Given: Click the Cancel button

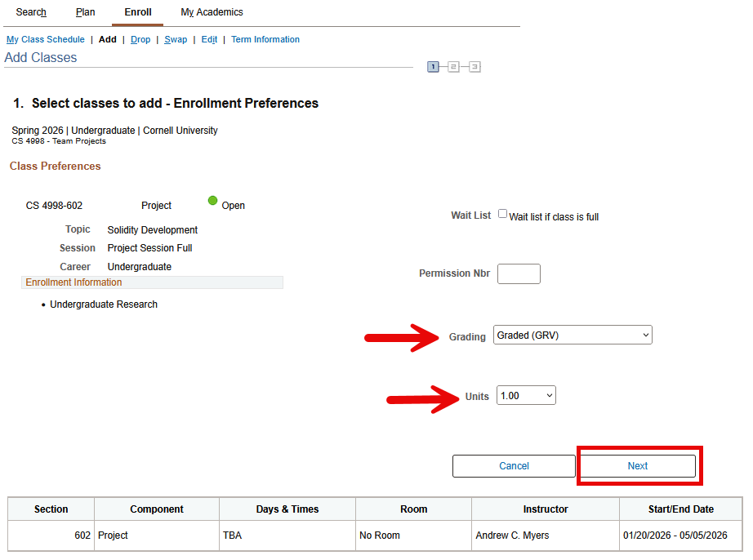Looking at the screenshot, I should [x=513, y=465].
